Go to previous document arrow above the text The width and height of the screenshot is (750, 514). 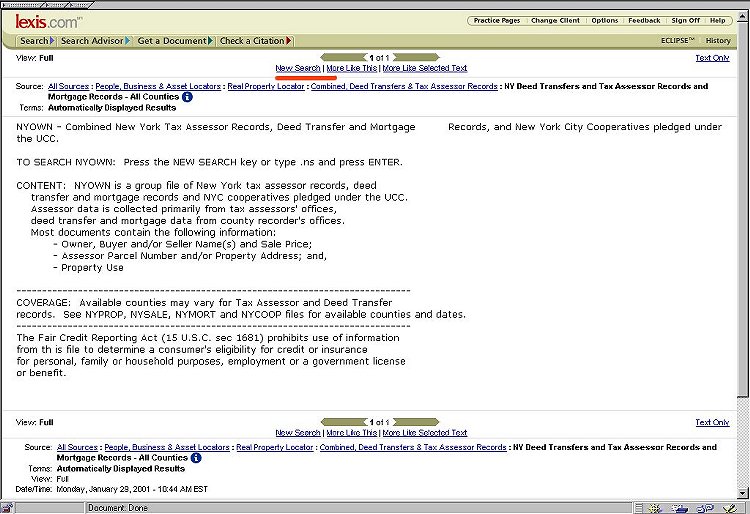coord(344,58)
